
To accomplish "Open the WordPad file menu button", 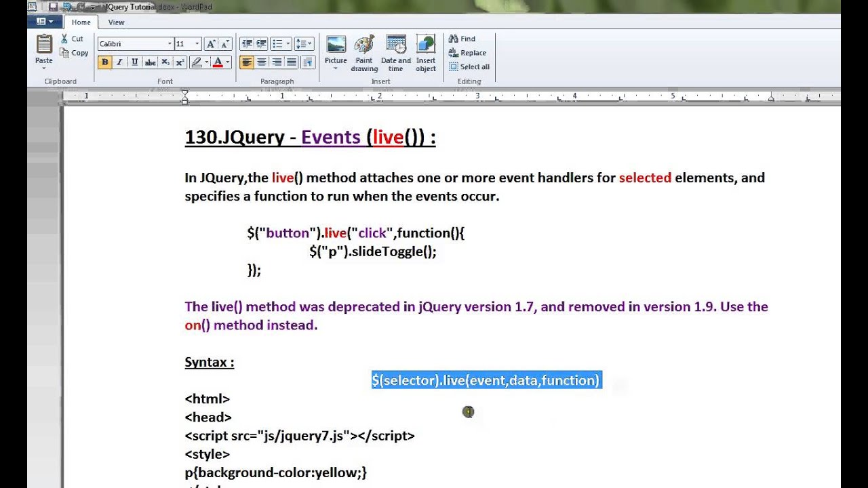I will coord(45,22).
